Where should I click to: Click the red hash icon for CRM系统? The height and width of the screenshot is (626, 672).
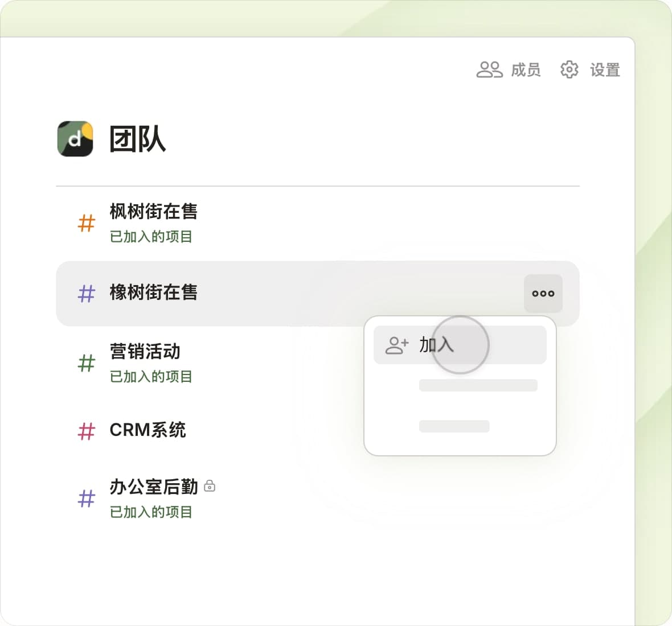point(87,431)
